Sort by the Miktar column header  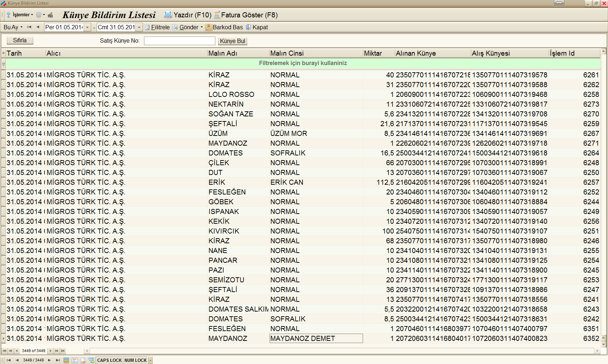click(379, 53)
